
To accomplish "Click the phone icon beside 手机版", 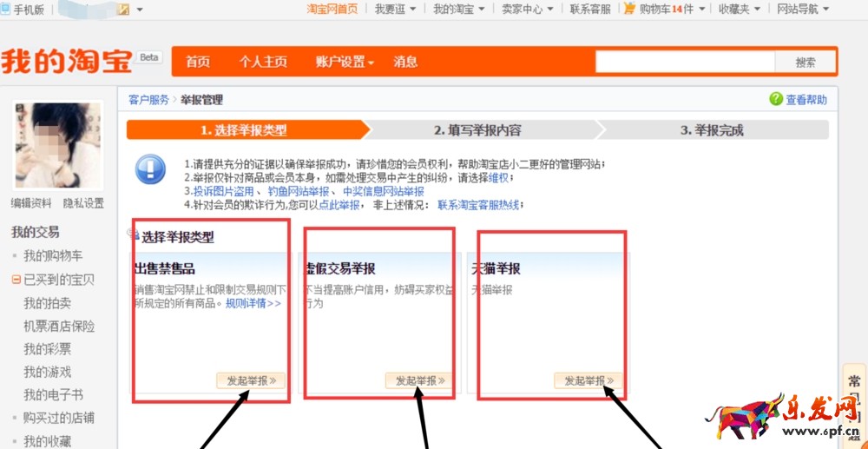I will 5,10.
